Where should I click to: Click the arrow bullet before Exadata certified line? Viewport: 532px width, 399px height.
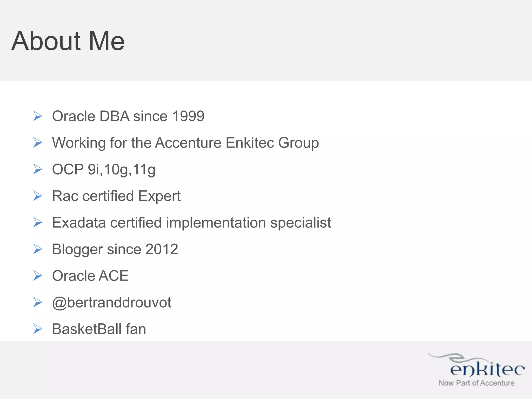click(x=38, y=223)
